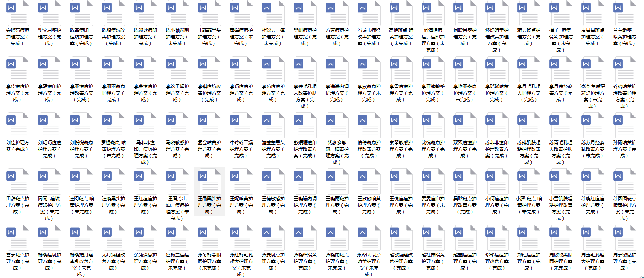Select the label 李亚楠敏感护理方案(完成)

[433, 93]
